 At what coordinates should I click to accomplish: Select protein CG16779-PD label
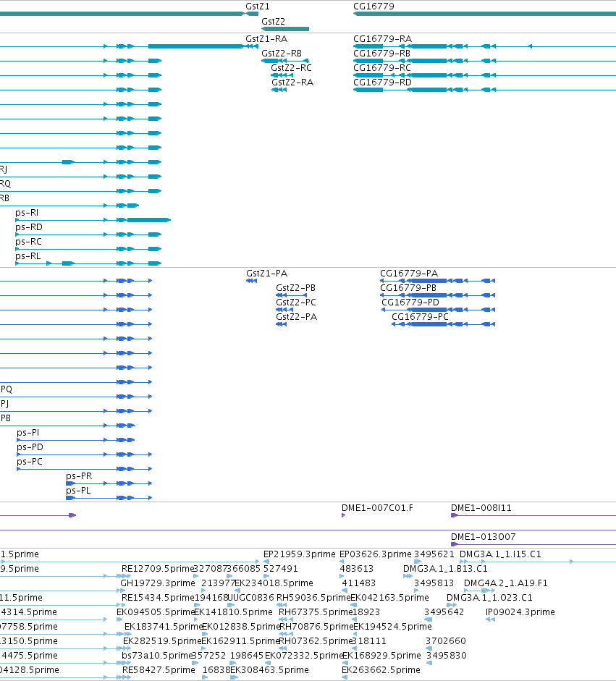[410, 303]
